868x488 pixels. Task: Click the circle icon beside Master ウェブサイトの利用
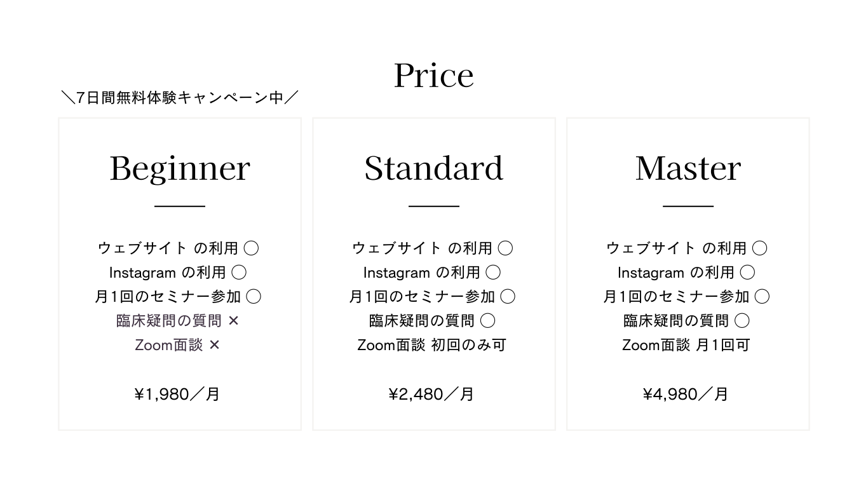point(759,248)
